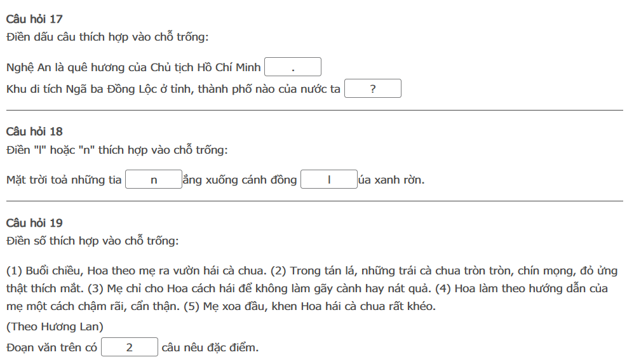Image resolution: width=627 pixels, height=364 pixels.
Task: Click the punctuation box after "Hồ Chí Minh"
Action: [293, 67]
